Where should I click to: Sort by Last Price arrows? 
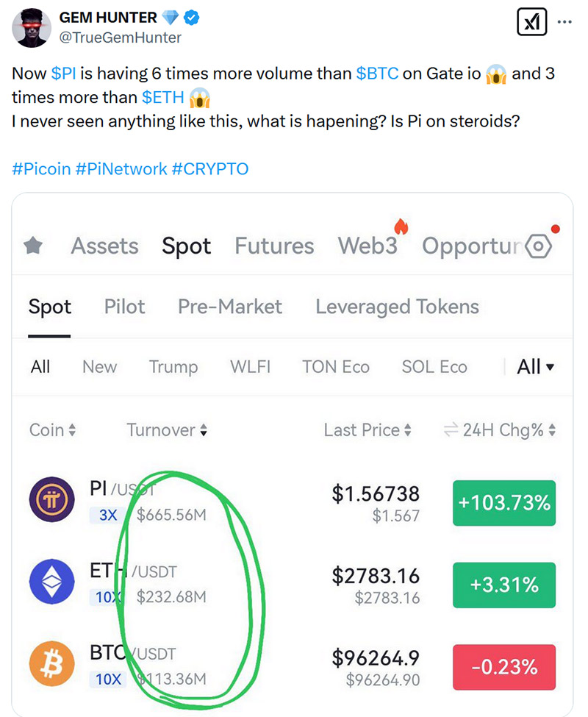click(407, 430)
